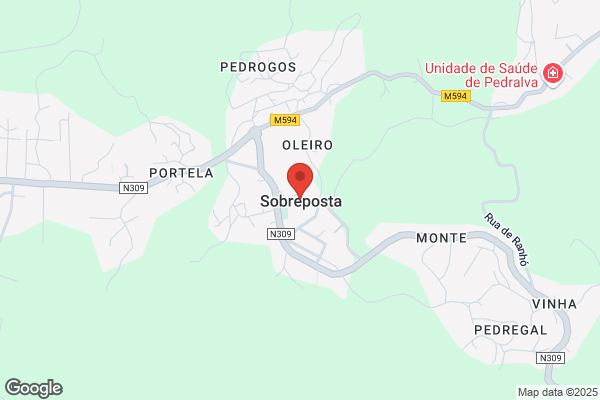600x400 pixels.
Task: Click the Sobreposta place name
Action: [x=301, y=201]
